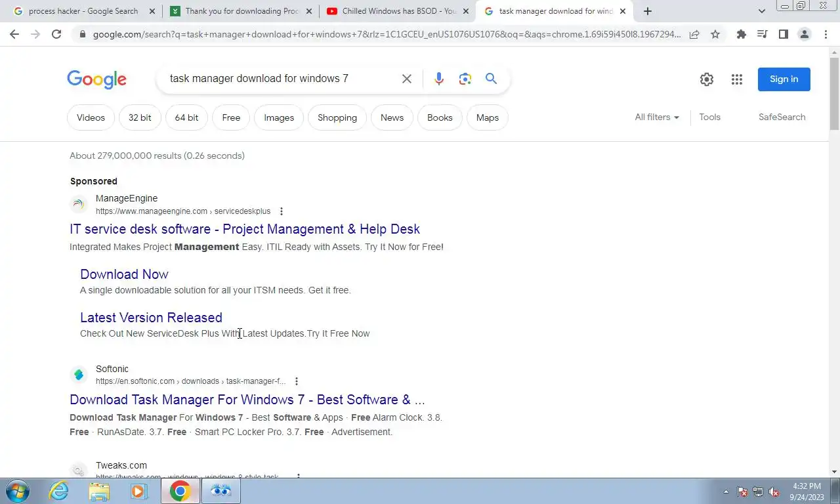Click the eyes app icon on taskbar
This screenshot has width=840, height=504.
point(221,491)
